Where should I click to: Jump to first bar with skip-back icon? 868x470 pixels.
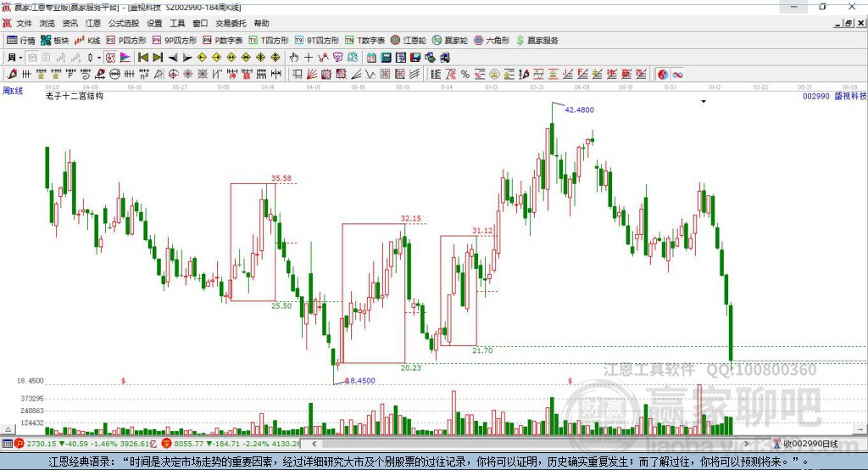pos(143,58)
